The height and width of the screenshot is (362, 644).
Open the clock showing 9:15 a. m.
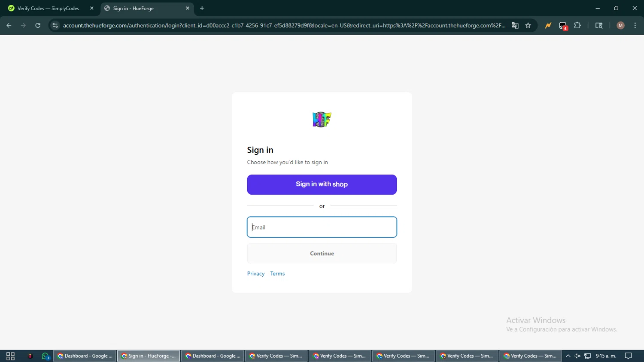(x=606, y=356)
